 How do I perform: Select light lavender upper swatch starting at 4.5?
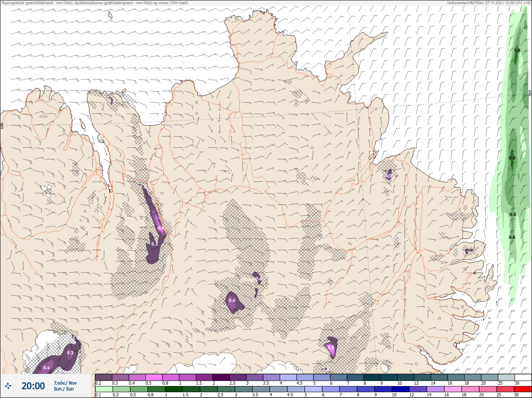coord(304,377)
